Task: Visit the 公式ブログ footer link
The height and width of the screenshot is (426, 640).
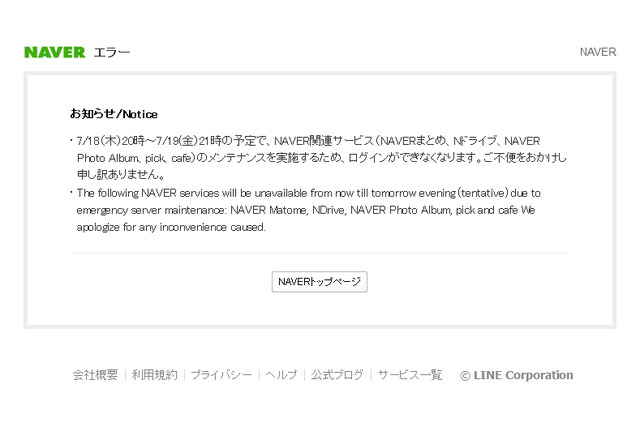Action: tap(337, 375)
